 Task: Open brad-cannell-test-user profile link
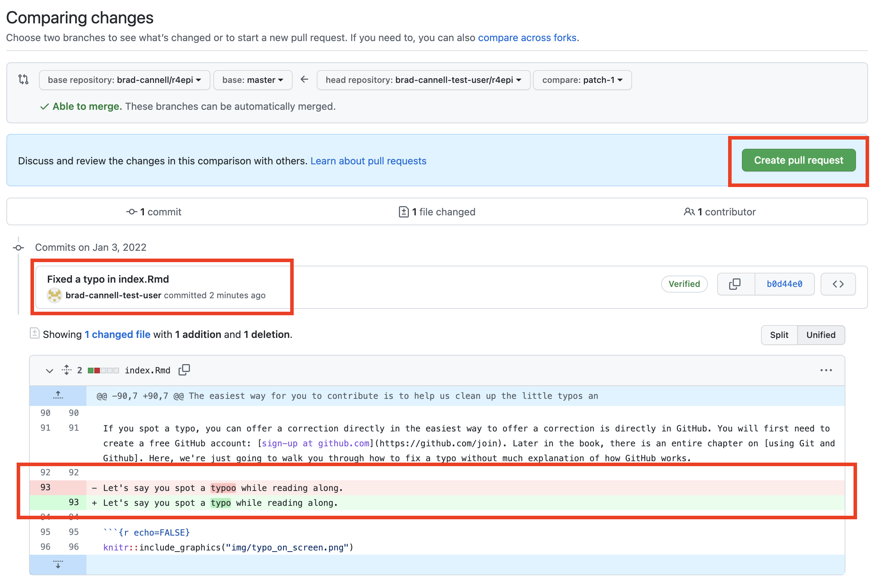coord(113,295)
